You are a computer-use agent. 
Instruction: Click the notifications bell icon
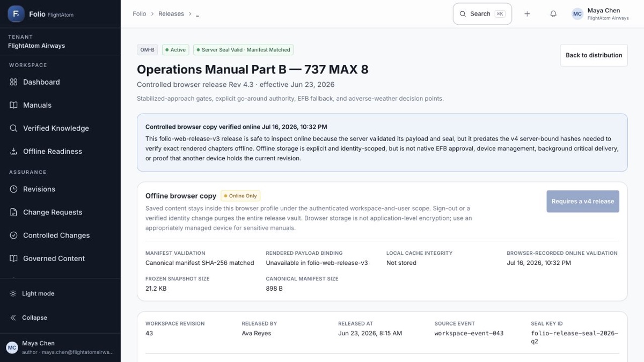click(553, 14)
